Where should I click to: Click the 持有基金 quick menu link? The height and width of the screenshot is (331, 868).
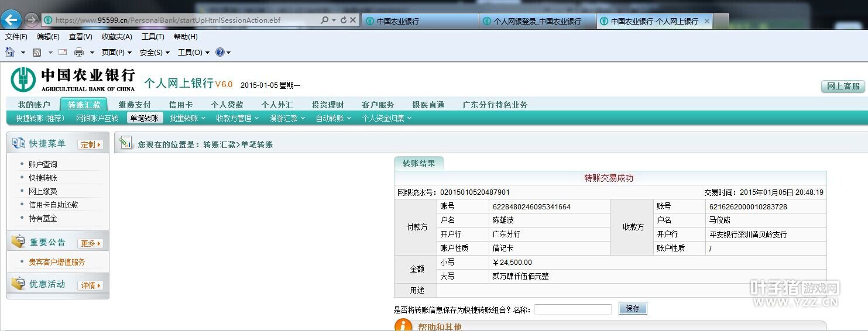(43, 218)
